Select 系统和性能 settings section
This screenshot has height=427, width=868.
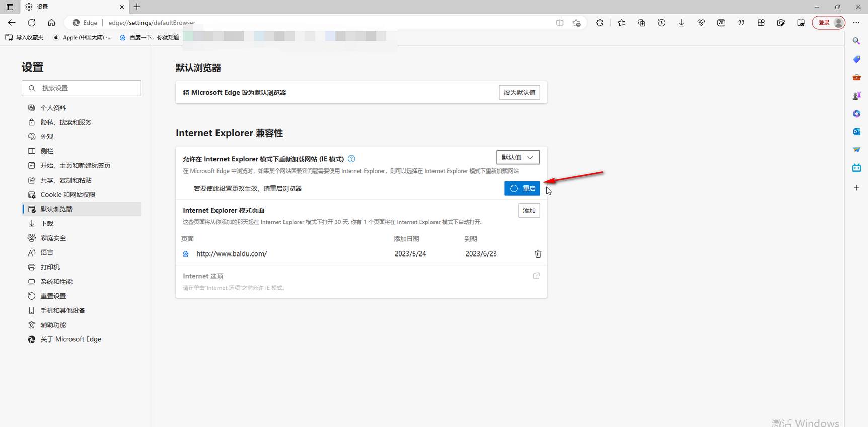click(x=82, y=282)
